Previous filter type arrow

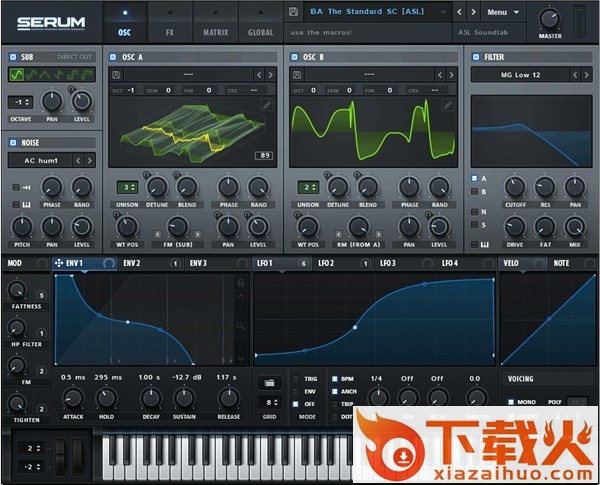pyautogui.click(x=575, y=75)
